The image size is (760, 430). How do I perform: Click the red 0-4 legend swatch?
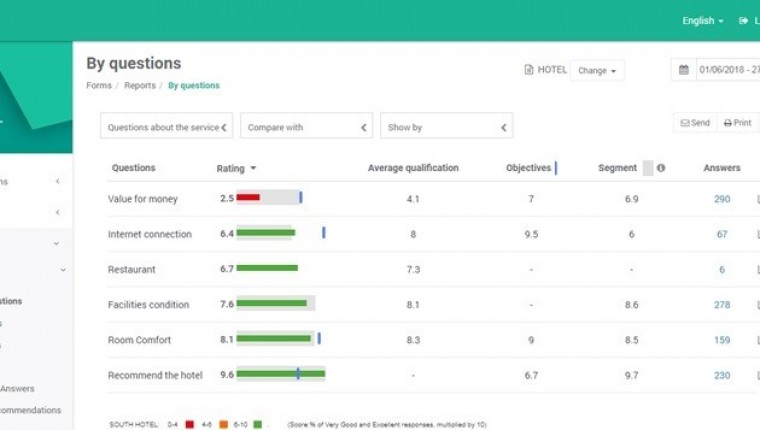click(x=190, y=425)
